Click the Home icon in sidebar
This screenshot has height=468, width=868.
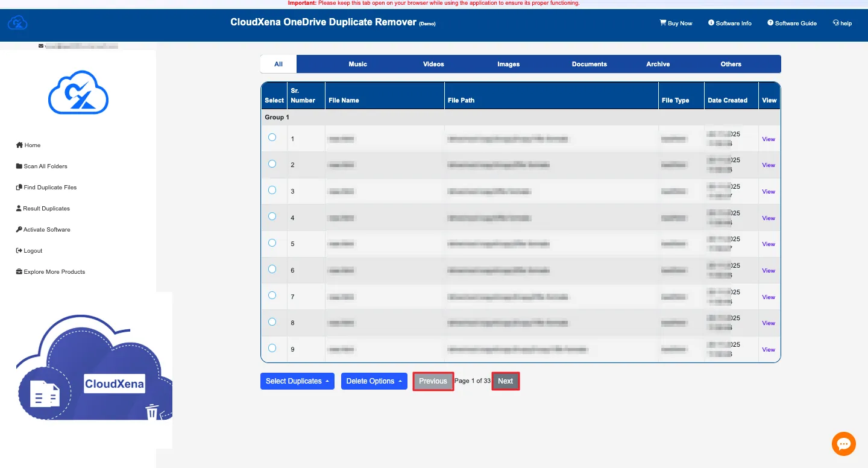tap(19, 145)
